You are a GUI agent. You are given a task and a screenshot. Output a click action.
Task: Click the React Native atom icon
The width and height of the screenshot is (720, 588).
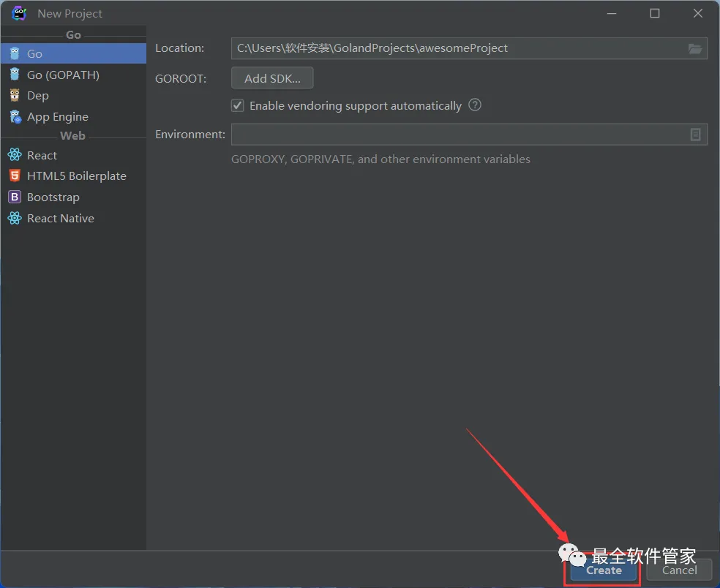[x=15, y=218]
